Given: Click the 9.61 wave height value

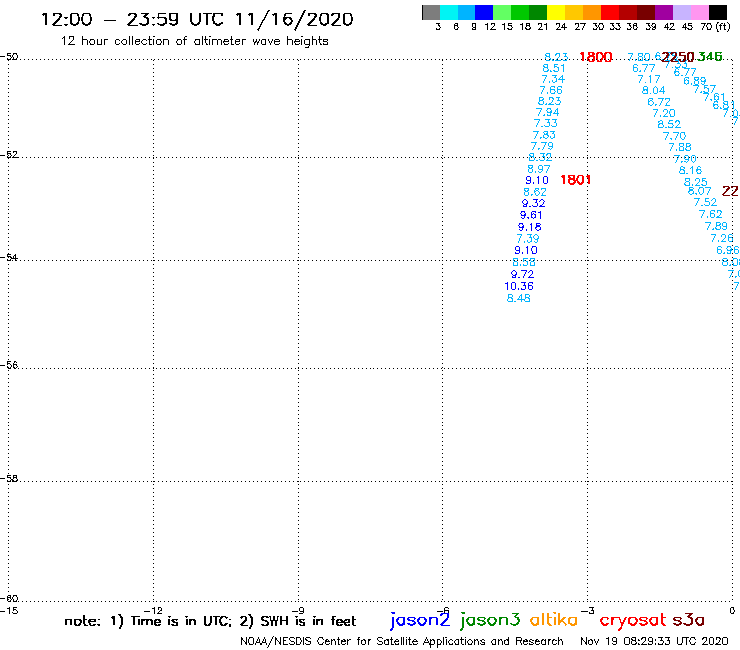Looking at the screenshot, I should click(531, 215).
